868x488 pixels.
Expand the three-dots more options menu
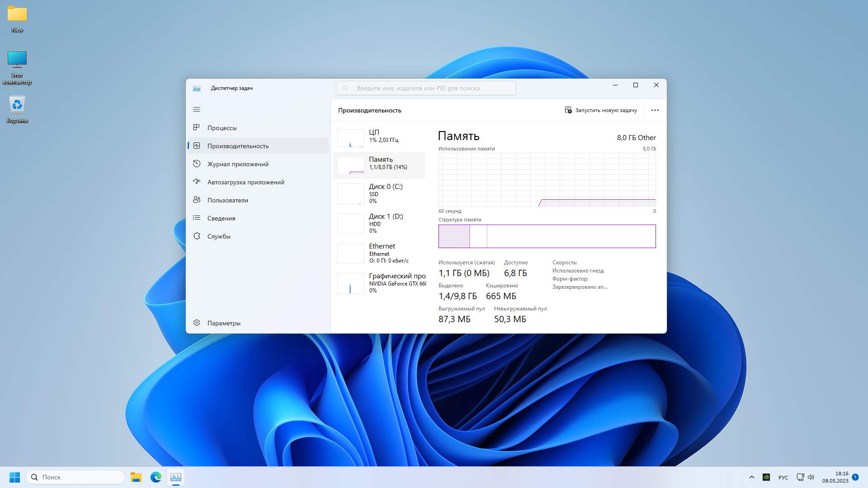(655, 110)
